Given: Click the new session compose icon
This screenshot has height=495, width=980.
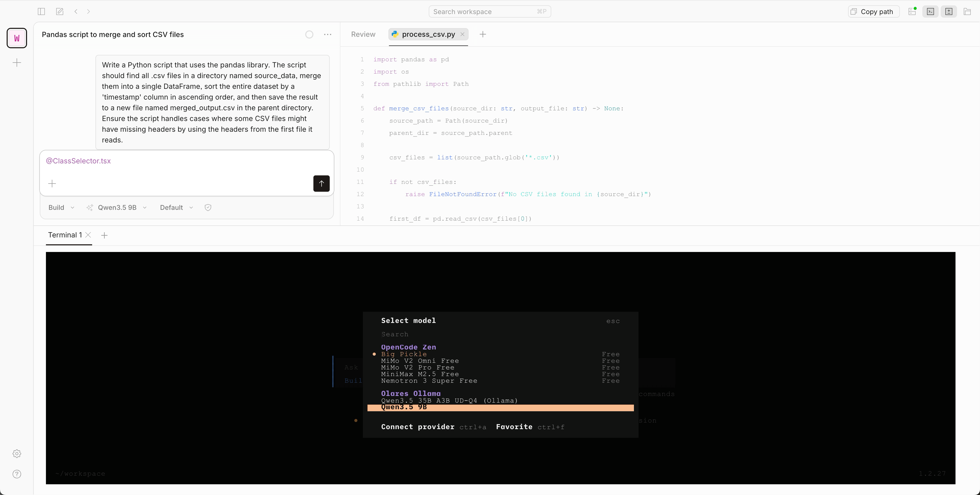Looking at the screenshot, I should [x=60, y=11].
